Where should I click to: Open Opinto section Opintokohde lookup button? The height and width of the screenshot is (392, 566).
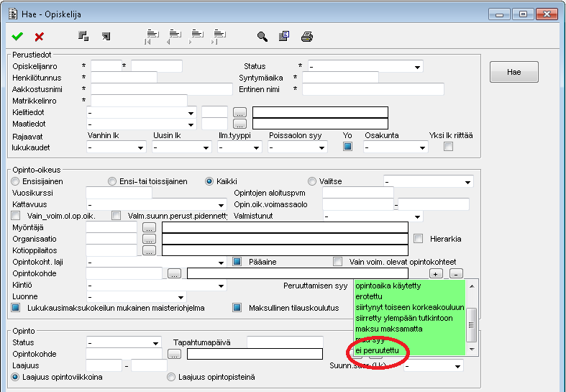(x=174, y=354)
